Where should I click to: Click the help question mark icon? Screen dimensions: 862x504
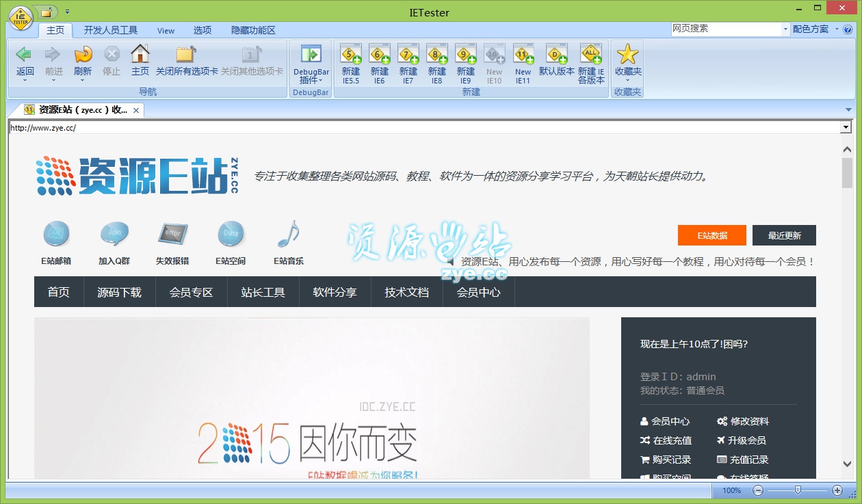(848, 29)
